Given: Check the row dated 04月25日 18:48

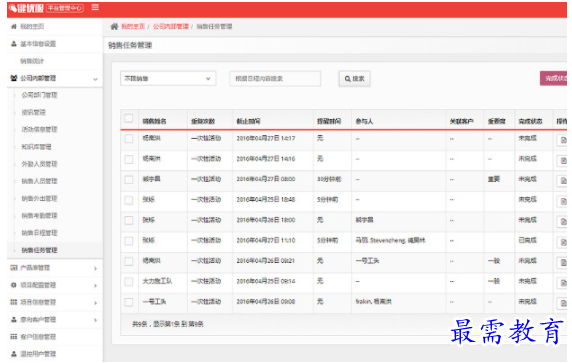Looking at the screenshot, I should (128, 200).
